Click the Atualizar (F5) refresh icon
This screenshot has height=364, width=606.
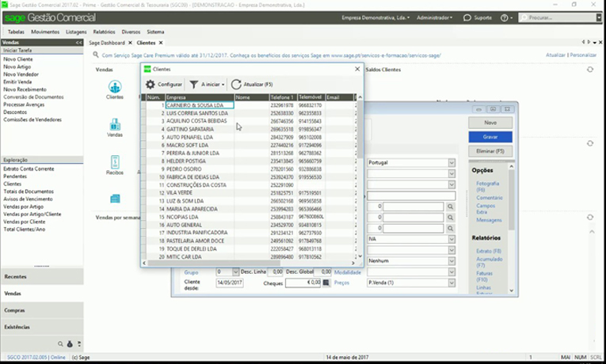(x=236, y=84)
